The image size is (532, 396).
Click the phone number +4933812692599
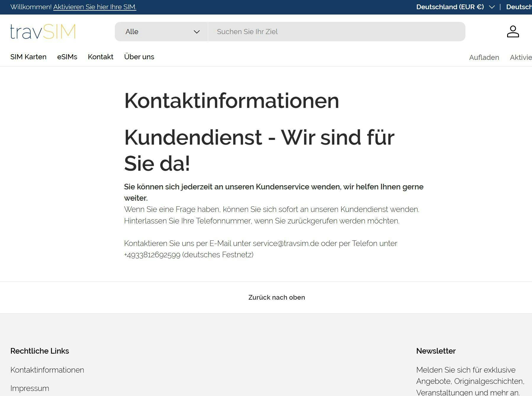click(x=152, y=255)
